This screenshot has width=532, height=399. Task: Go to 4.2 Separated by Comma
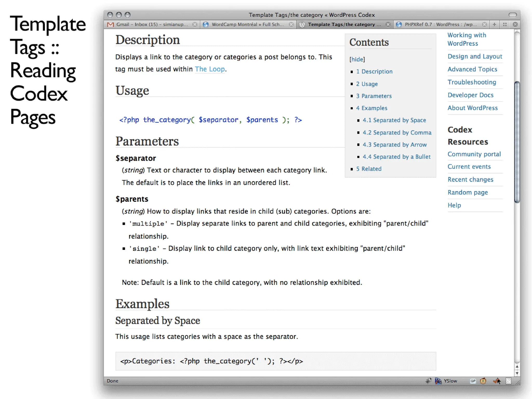(397, 133)
